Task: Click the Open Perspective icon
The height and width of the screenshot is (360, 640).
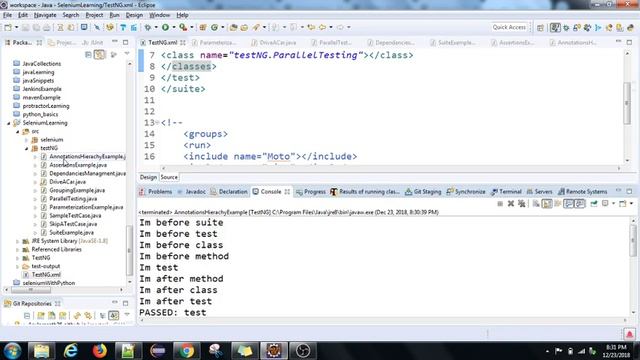Action: click(x=540, y=27)
